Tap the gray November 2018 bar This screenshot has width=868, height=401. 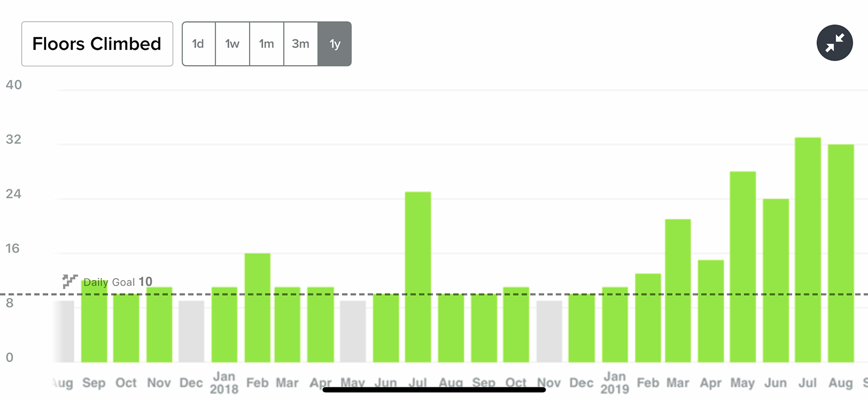[x=549, y=331]
